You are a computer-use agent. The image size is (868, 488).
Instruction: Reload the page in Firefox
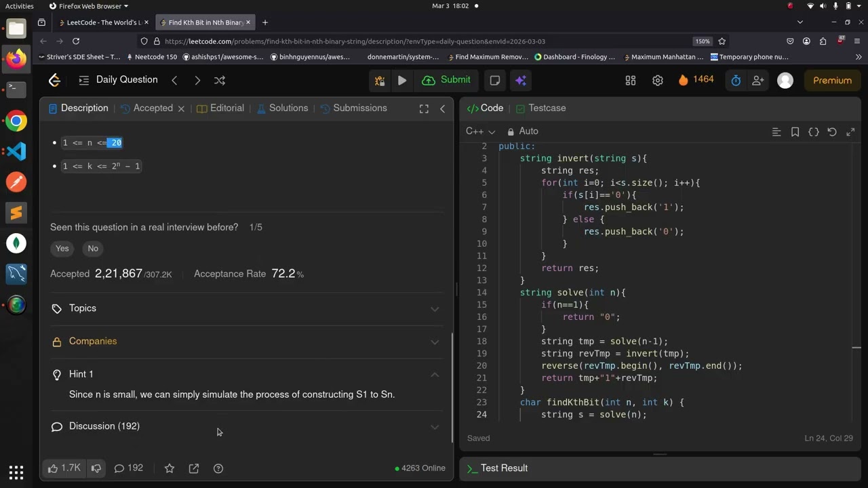[x=75, y=41]
